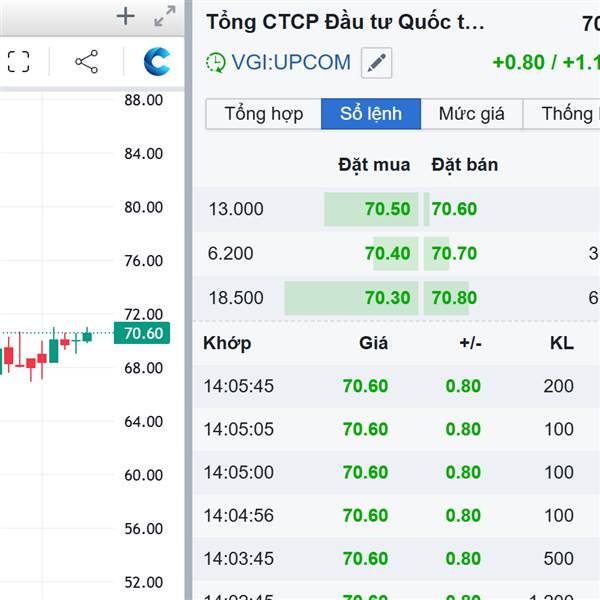The image size is (600, 600).
Task: Click the 70.60 current price label on chart axis
Action: point(142,333)
